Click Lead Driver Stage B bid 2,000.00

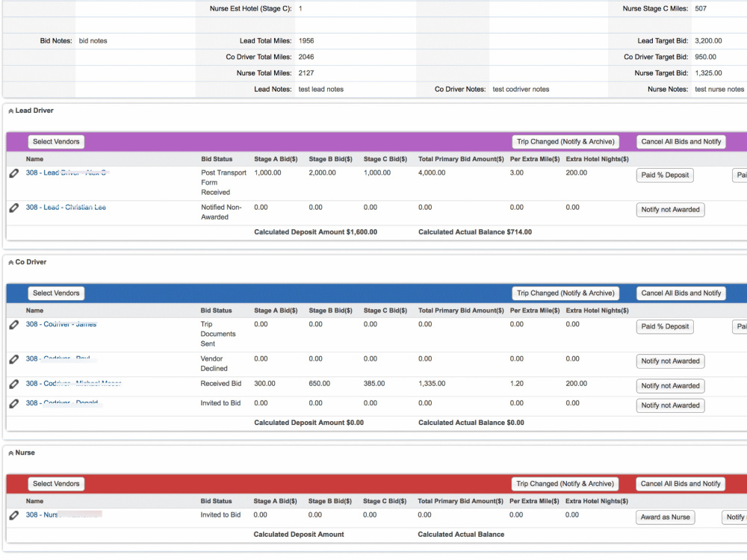322,173
